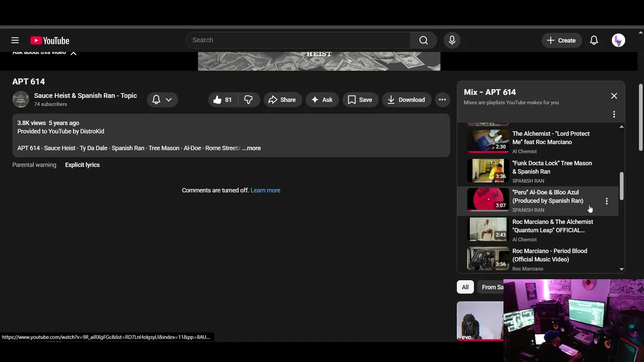Open options menu for Peru playlist item

tap(607, 201)
